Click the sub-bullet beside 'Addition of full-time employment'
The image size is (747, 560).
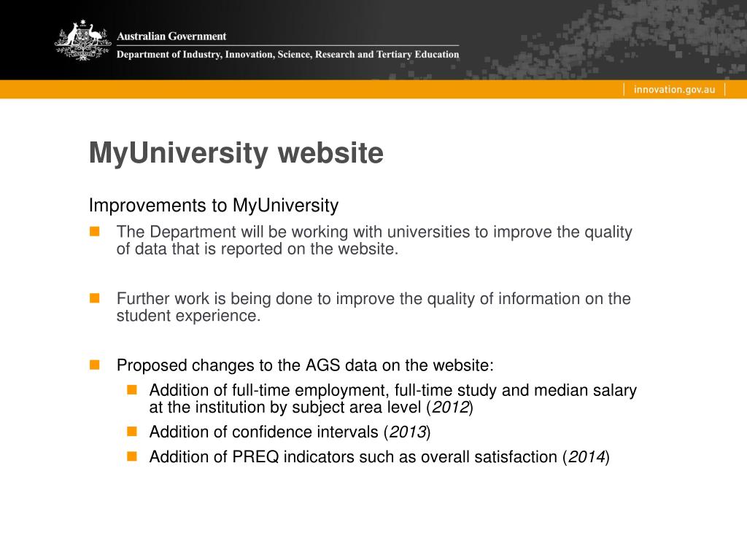point(132,389)
